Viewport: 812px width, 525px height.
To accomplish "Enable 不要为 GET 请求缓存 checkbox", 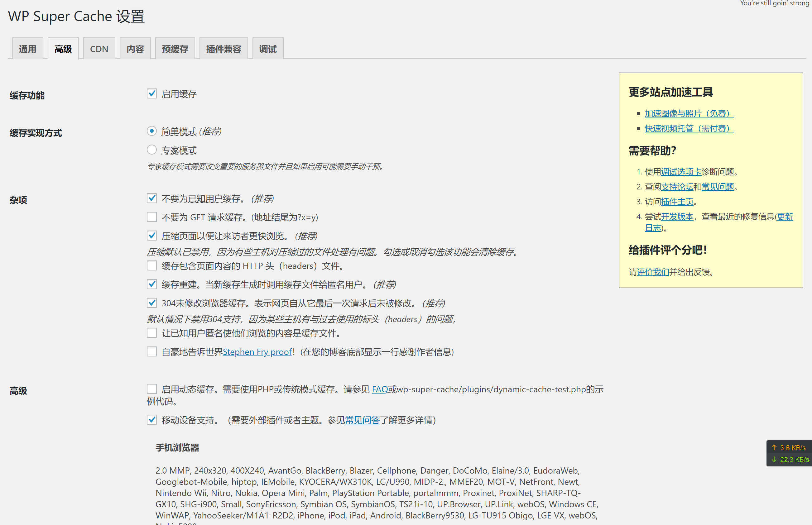I will coord(152,217).
